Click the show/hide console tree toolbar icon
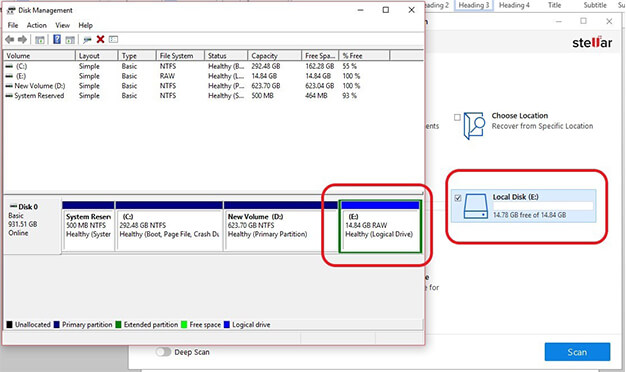 (x=40, y=40)
